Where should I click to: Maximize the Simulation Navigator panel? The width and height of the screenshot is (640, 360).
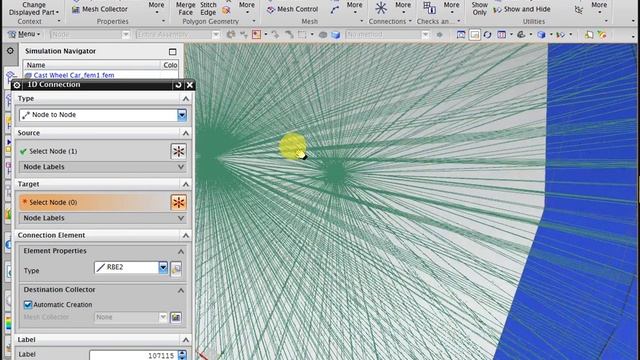[173, 51]
